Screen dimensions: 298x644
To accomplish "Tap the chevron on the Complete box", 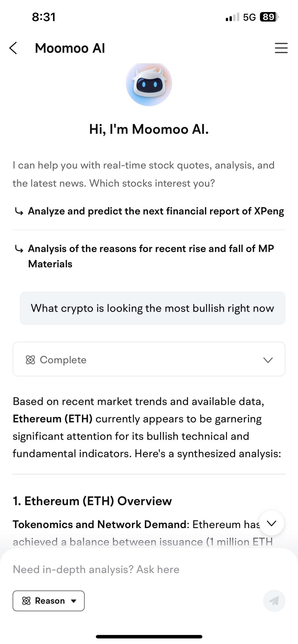I will pyautogui.click(x=268, y=360).
